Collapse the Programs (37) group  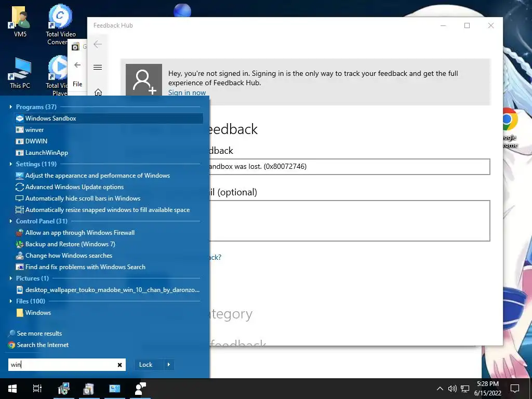point(10,107)
